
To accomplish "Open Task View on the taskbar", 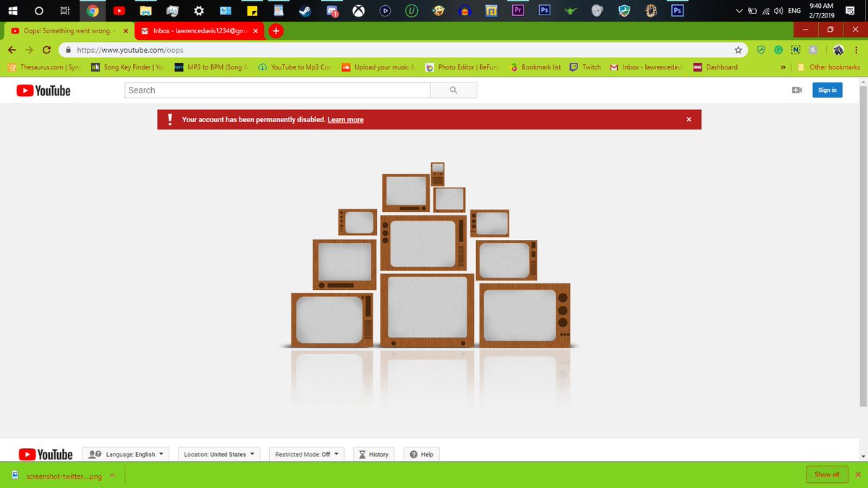I will (x=65, y=11).
